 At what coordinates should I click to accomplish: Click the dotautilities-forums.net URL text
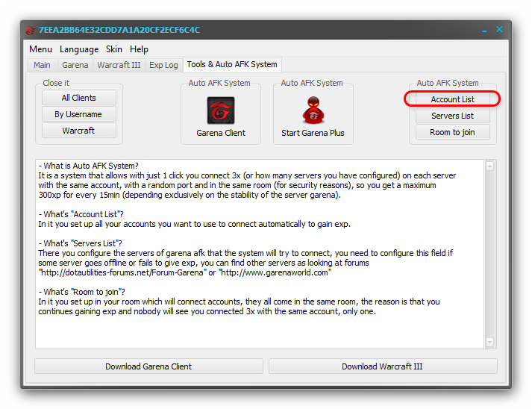(x=122, y=272)
